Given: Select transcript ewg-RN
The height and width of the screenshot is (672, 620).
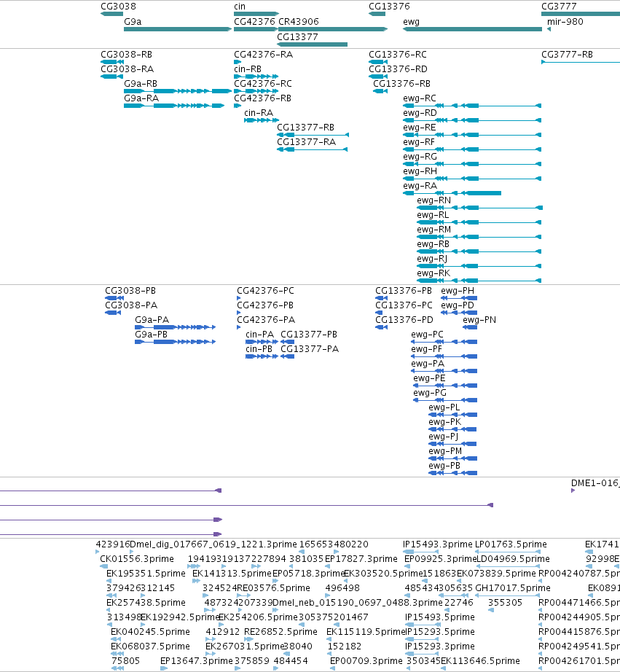Looking at the screenshot, I should 433,200.
